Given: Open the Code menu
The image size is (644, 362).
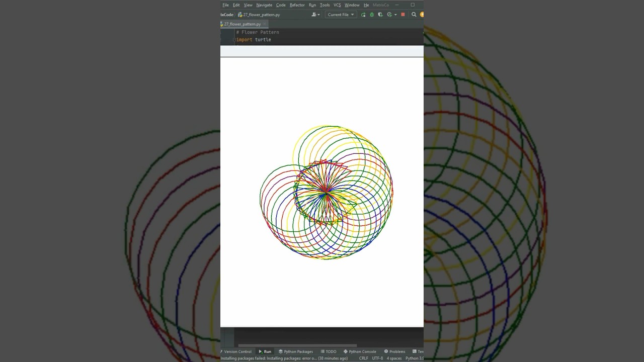Looking at the screenshot, I should pos(281,5).
